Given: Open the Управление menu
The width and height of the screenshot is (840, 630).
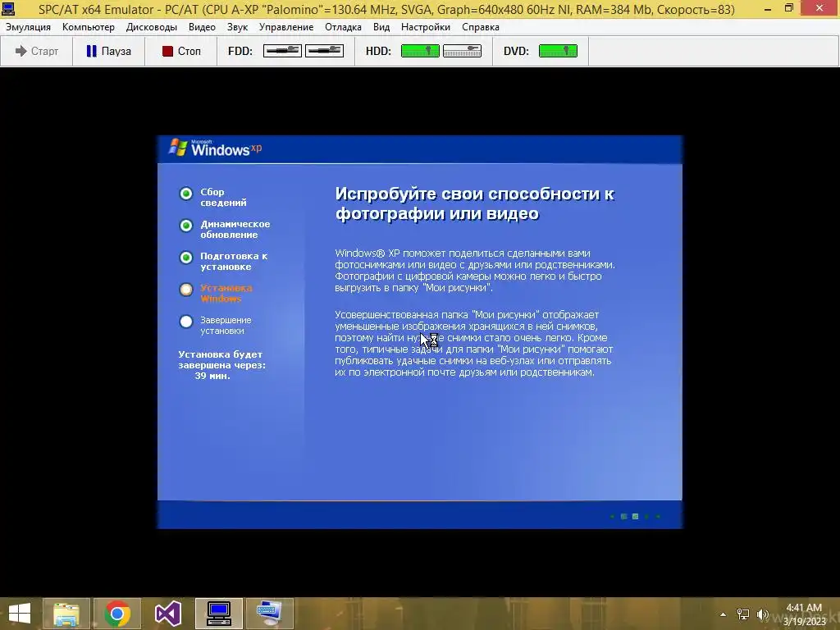Looking at the screenshot, I should click(x=286, y=27).
